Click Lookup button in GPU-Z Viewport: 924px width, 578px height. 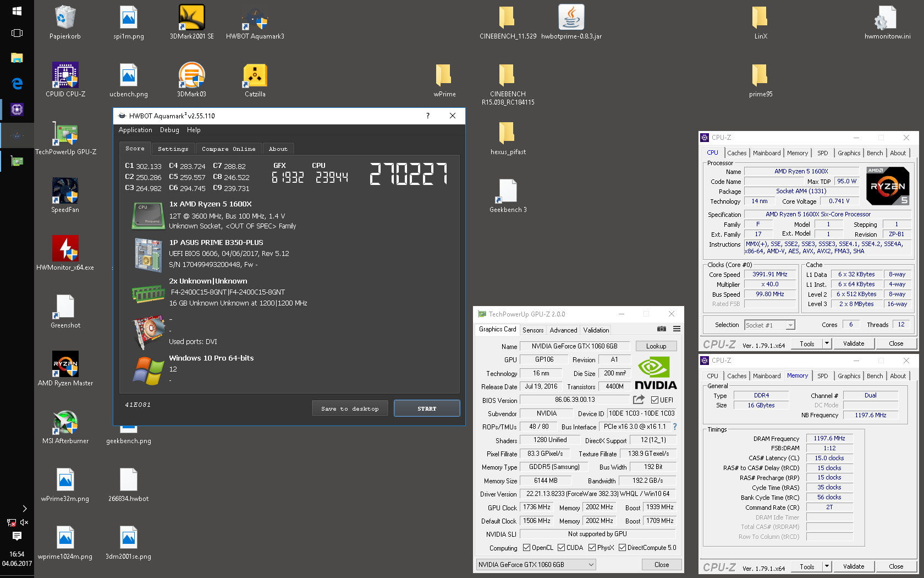pyautogui.click(x=656, y=346)
